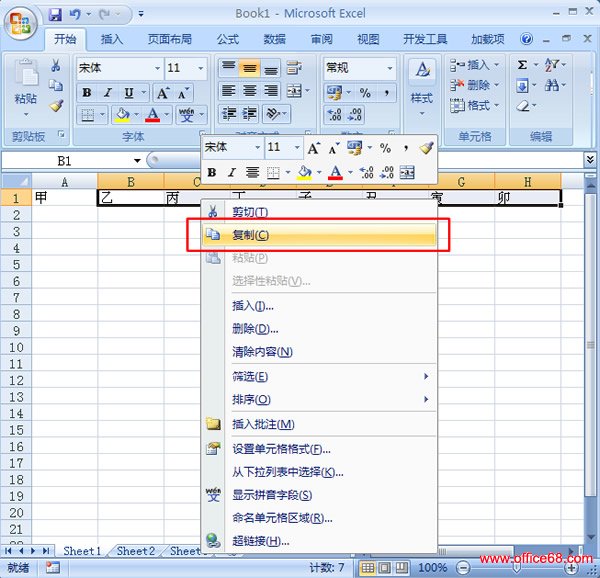Screen dimensions: 600x578
Task: Click ribbon percent style button
Action: pos(365,93)
